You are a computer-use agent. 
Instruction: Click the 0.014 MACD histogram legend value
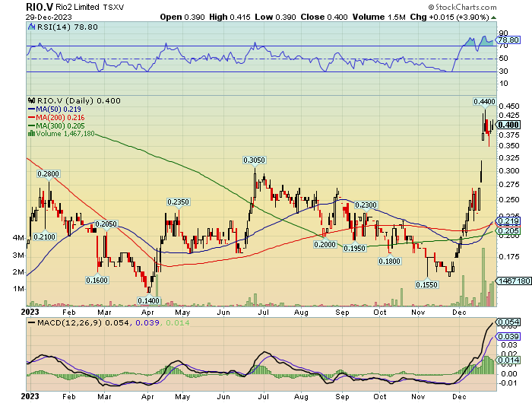tap(176, 322)
